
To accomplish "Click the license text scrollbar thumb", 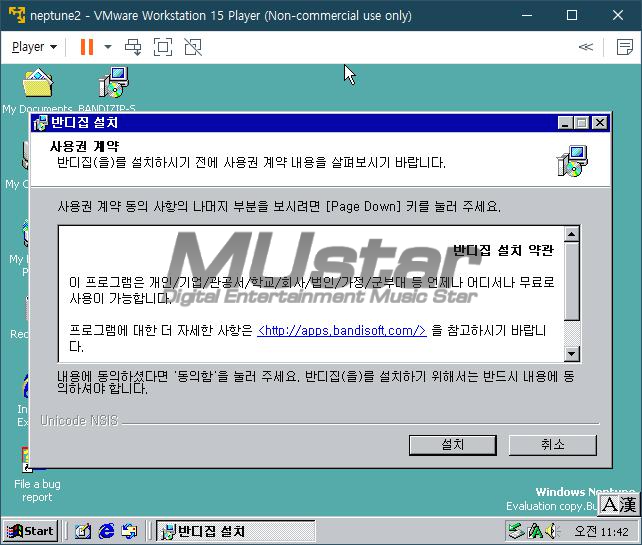I will (x=572, y=281).
